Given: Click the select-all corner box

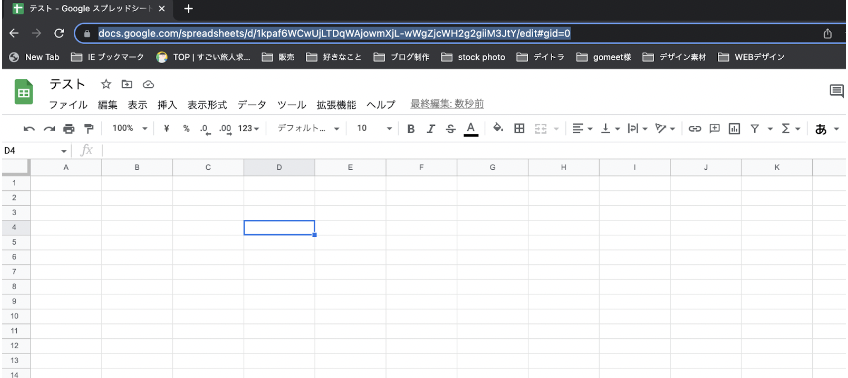Looking at the screenshot, I should coord(16,168).
